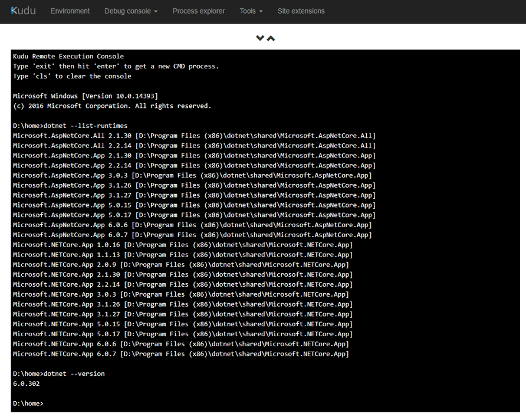Click the Microsoft.AspNetCore.App 5.0.17 line
Image resolution: width=526 pixels, height=420 pixels.
click(194, 215)
